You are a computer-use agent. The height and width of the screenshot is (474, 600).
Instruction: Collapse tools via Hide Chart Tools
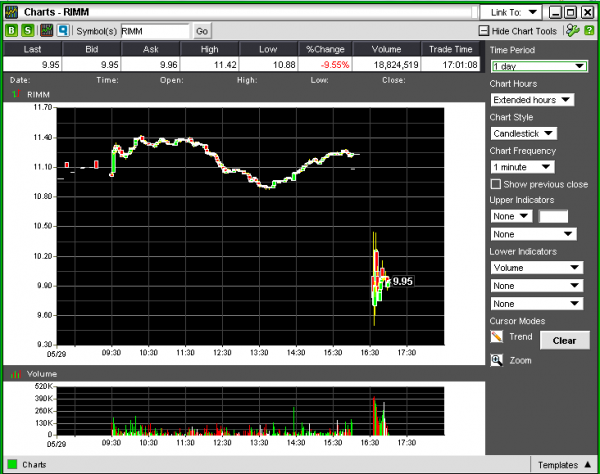(518, 31)
